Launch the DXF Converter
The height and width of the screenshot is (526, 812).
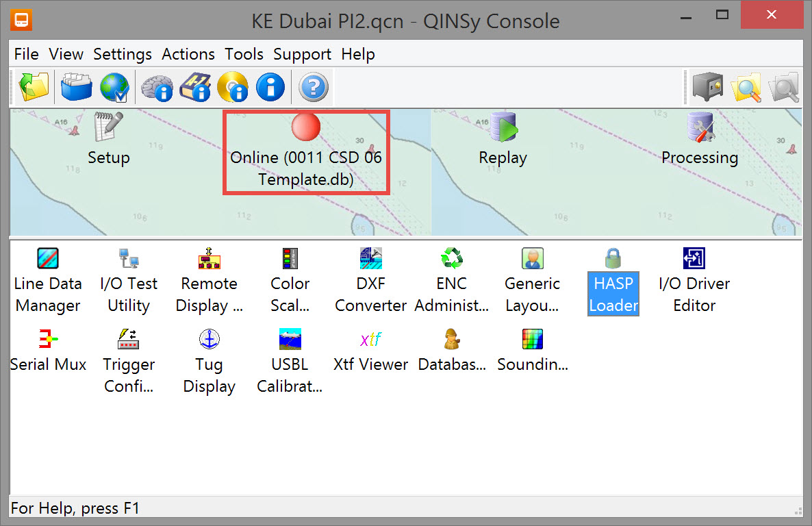pyautogui.click(x=371, y=280)
